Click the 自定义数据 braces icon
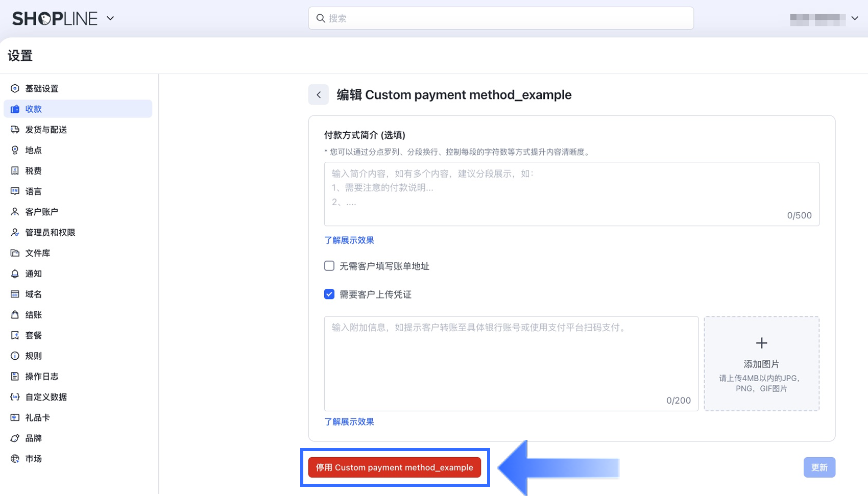Image resolution: width=868 pixels, height=496 pixels. point(15,397)
